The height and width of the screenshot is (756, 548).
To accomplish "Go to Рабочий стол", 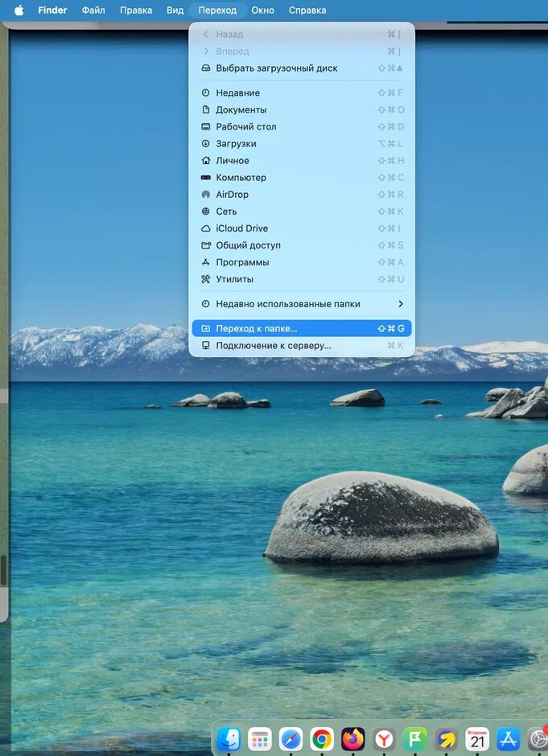I will tap(302, 127).
